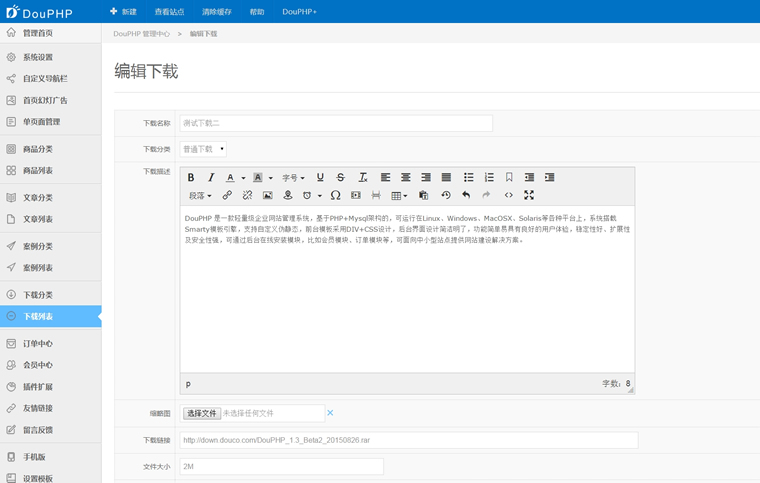Align text right
This screenshot has width=760, height=483.
(x=426, y=177)
